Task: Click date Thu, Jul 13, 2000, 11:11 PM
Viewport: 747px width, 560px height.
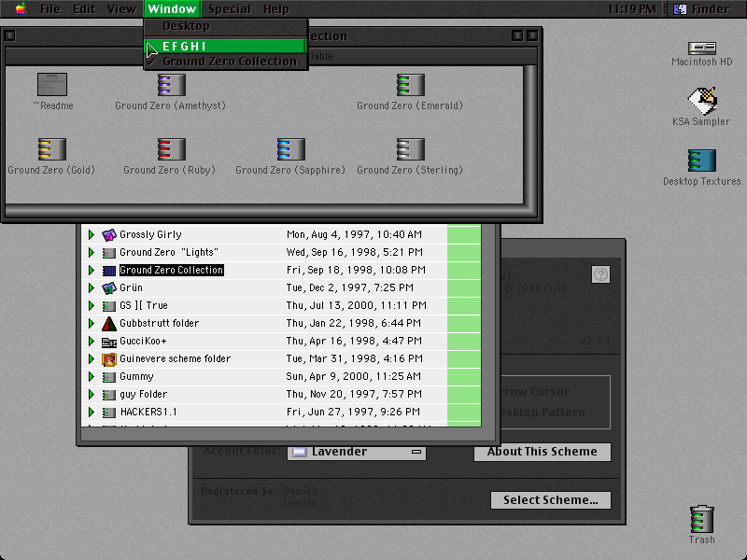Action: 357,305
